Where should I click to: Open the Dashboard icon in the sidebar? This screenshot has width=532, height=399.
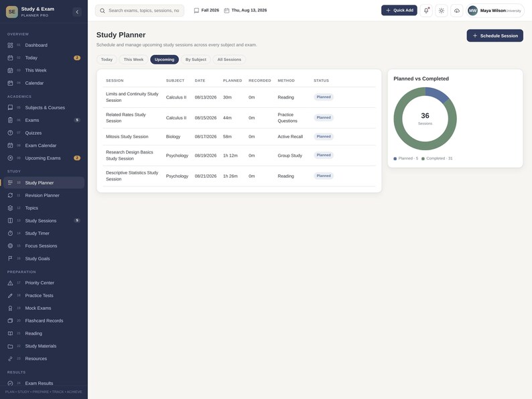tap(10, 45)
